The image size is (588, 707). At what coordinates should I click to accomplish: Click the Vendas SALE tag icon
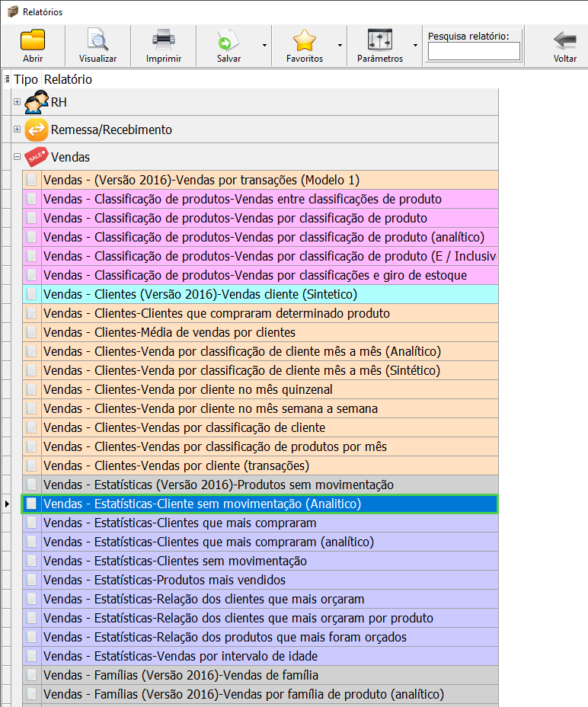coord(36,157)
